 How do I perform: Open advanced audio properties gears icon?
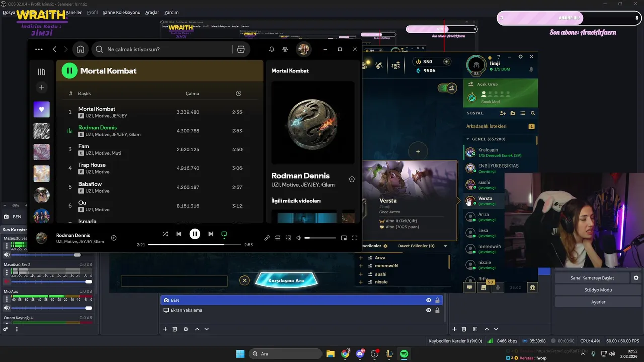(6, 329)
